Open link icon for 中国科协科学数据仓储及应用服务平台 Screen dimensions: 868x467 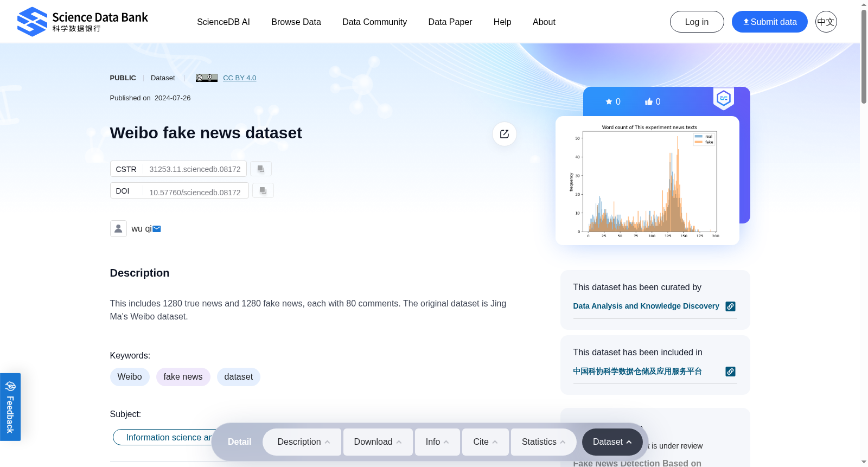pyautogui.click(x=731, y=372)
